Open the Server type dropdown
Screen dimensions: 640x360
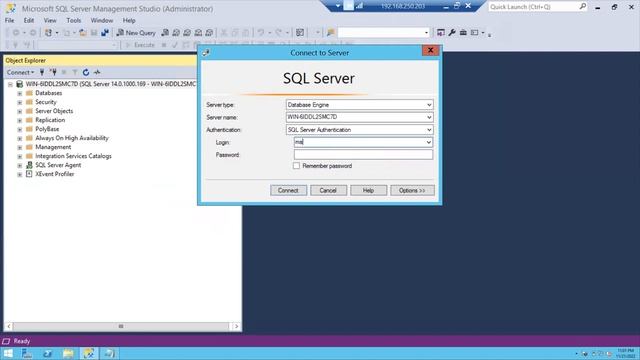pyautogui.click(x=429, y=105)
